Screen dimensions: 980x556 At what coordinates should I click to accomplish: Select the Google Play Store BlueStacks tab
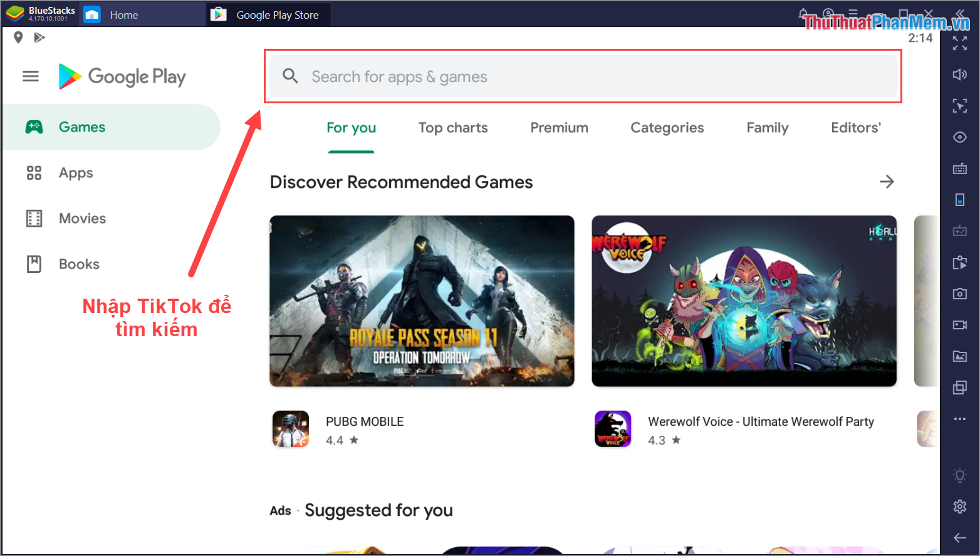tap(268, 14)
